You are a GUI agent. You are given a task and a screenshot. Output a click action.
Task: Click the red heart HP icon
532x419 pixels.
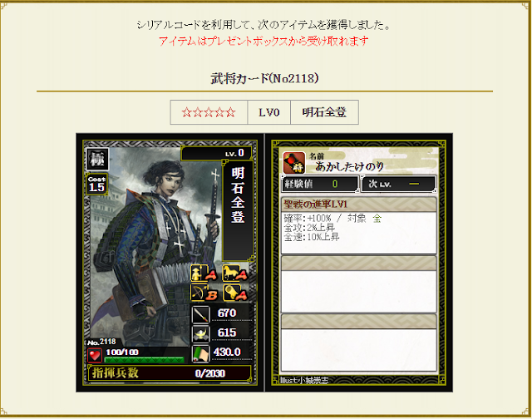tap(95, 356)
